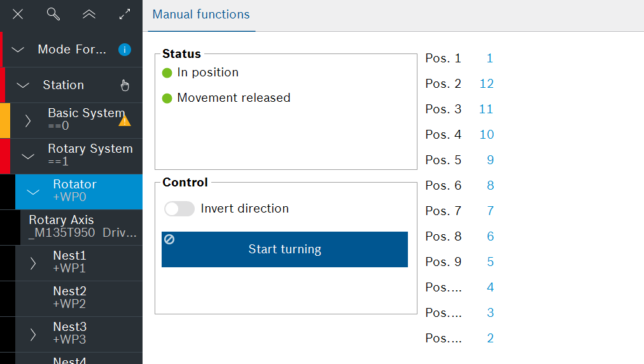Viewport: 644px width, 364px height.
Task: Select the Nest2 +WP2 tree item
Action: pos(70,298)
